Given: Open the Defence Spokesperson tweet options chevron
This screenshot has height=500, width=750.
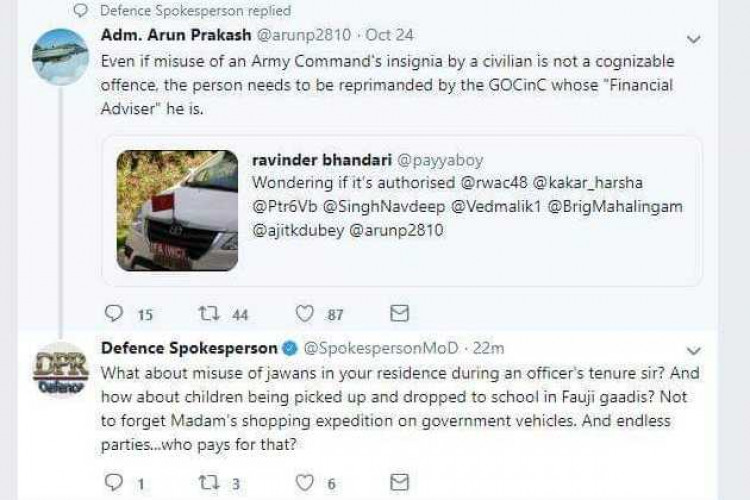Looking at the screenshot, I should 695,351.
